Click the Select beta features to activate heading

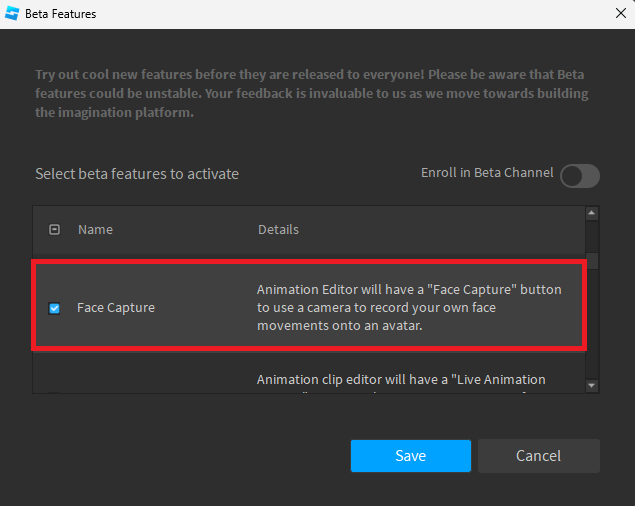point(137,174)
